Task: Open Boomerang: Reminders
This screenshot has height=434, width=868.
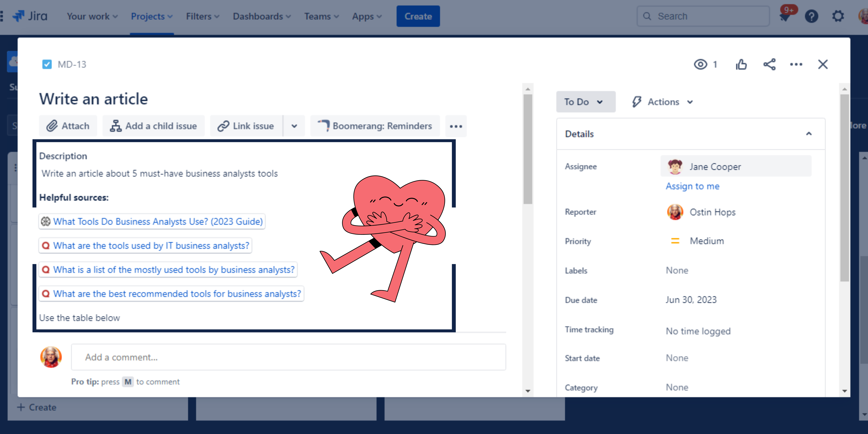Action: click(375, 126)
